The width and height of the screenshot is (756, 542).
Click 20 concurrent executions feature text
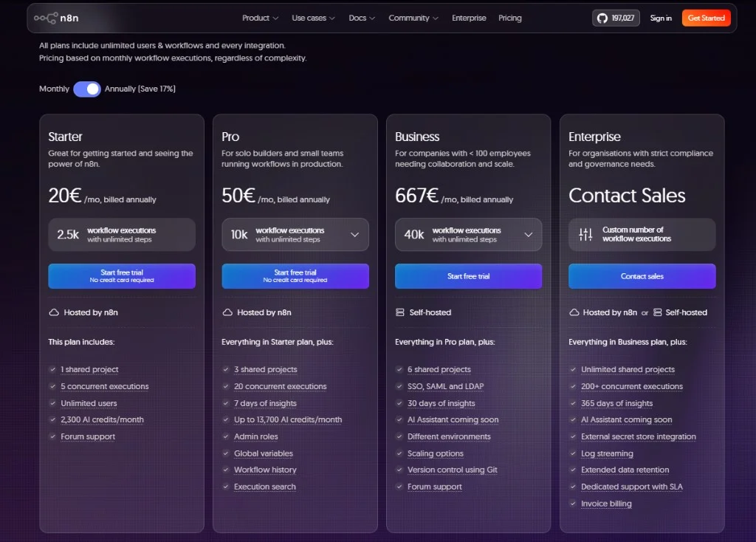(x=280, y=386)
